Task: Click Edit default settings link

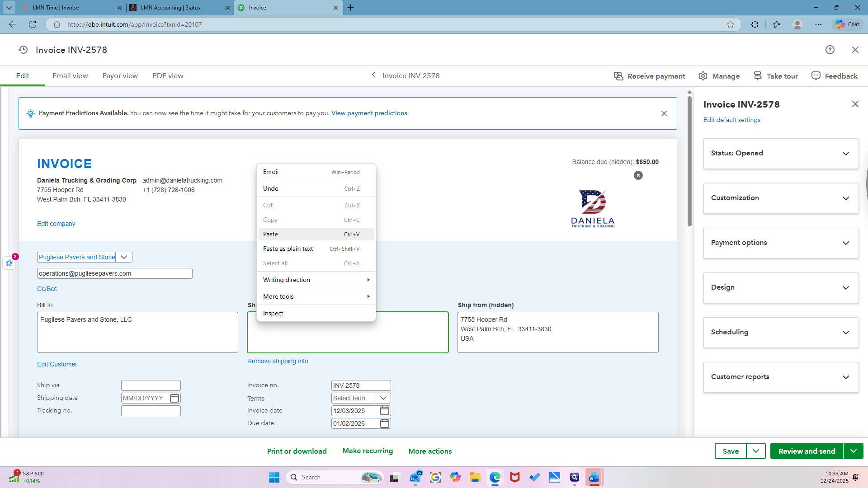Action: click(732, 120)
